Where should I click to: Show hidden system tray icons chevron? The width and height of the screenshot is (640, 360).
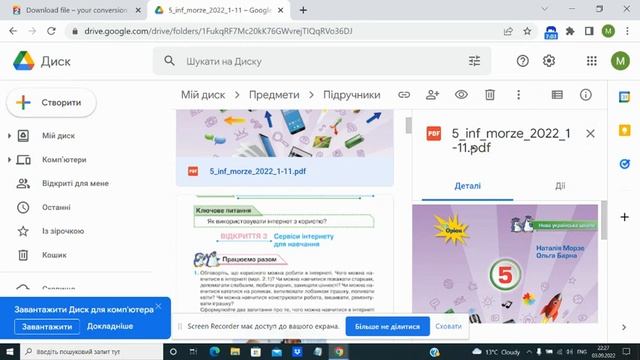(x=529, y=351)
